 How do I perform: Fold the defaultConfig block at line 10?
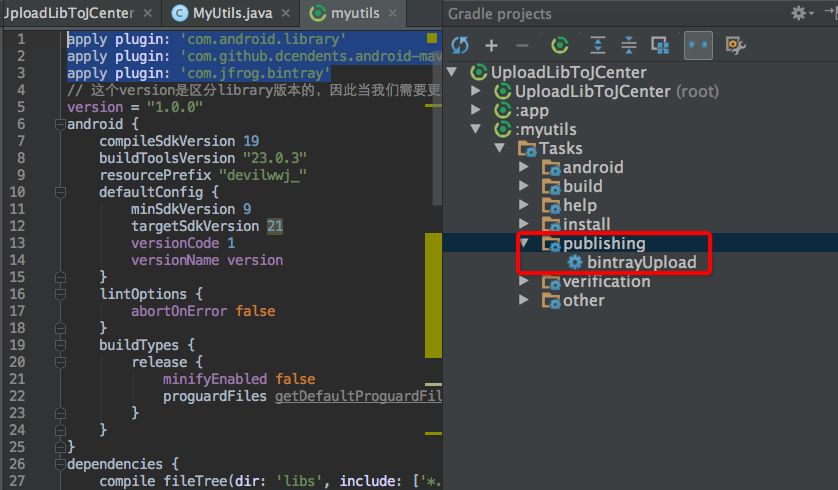(60, 192)
